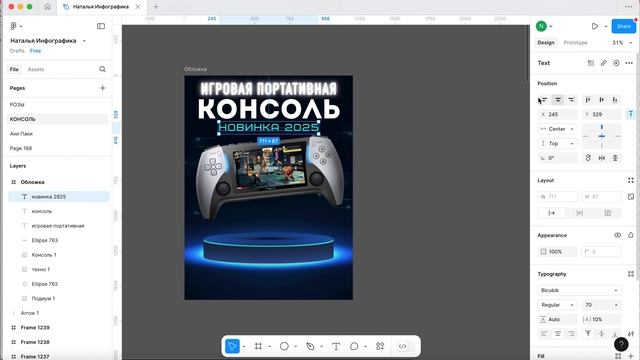Viewport: 640px width, 360px height.
Task: Align selection vertical centers
Action: click(602, 100)
